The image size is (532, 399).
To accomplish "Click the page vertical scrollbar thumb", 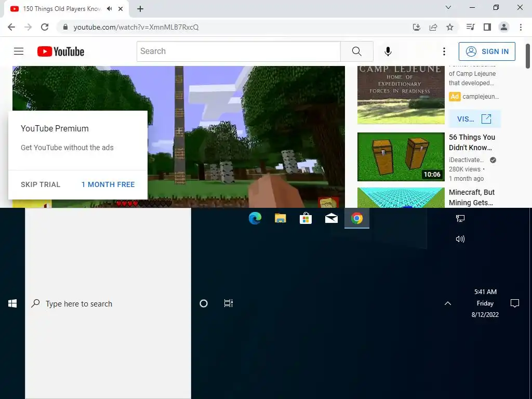I will pos(528,56).
